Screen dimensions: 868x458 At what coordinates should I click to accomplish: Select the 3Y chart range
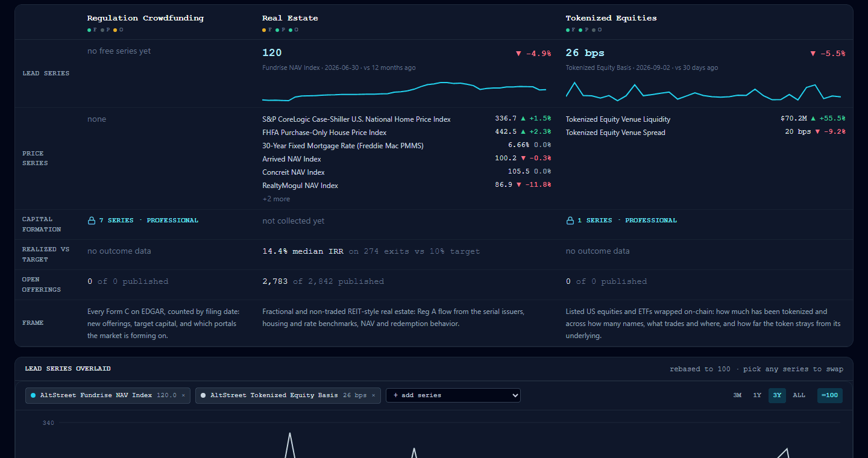tap(777, 395)
